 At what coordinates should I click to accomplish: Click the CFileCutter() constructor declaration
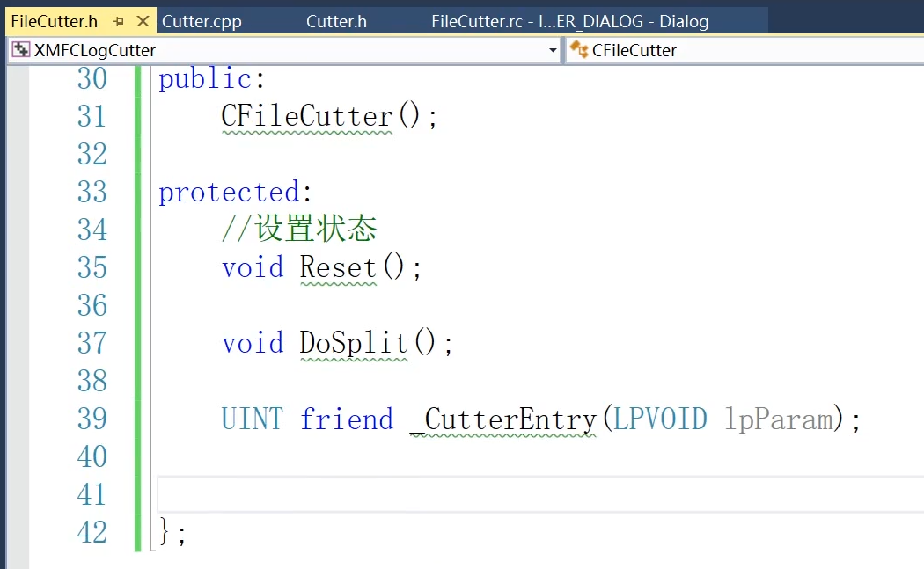tap(329, 116)
